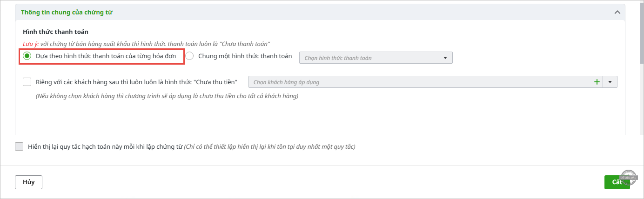Tick the "Riêng với các khách hàng sau" checkbox
The height and width of the screenshot is (199, 644).
point(27,82)
